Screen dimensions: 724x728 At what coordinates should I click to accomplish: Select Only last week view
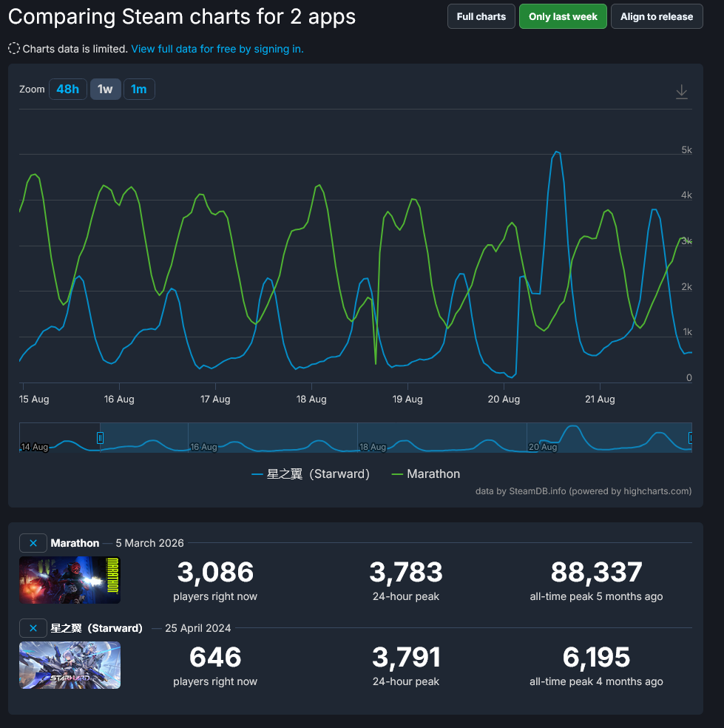tap(563, 17)
